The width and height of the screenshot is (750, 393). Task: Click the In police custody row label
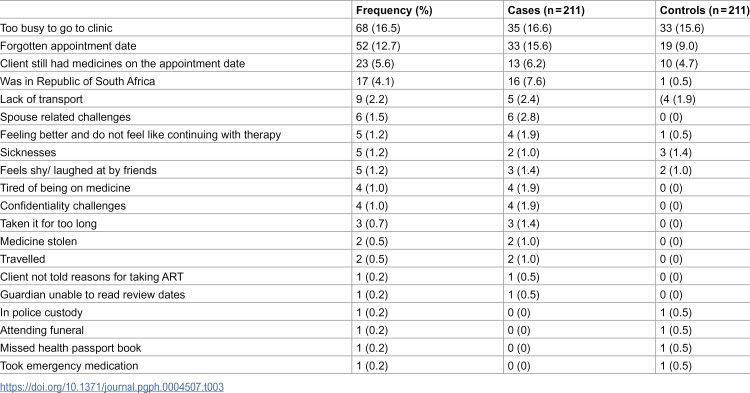point(42,312)
